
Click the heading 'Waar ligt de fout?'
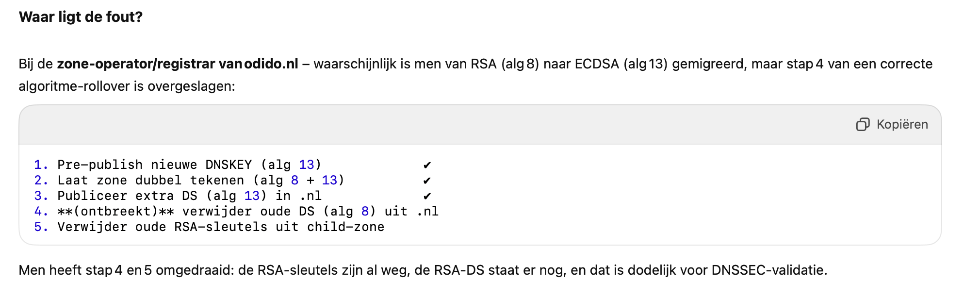81,17
